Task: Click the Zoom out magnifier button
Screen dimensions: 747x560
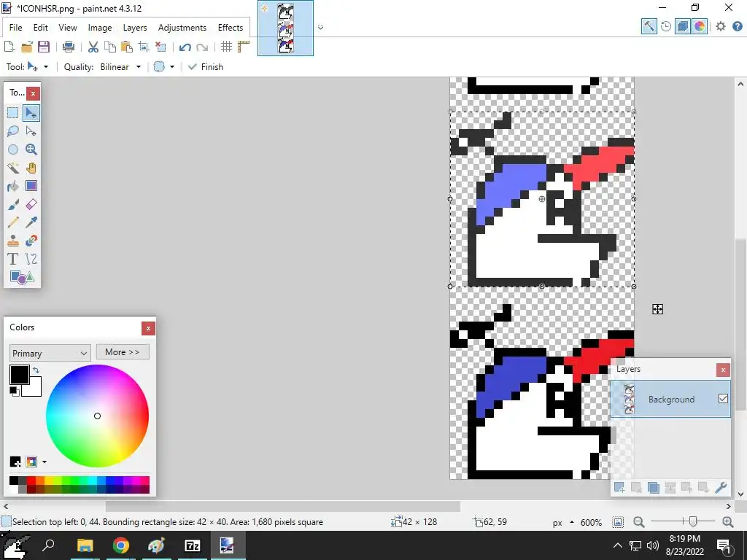Action: [x=639, y=522]
